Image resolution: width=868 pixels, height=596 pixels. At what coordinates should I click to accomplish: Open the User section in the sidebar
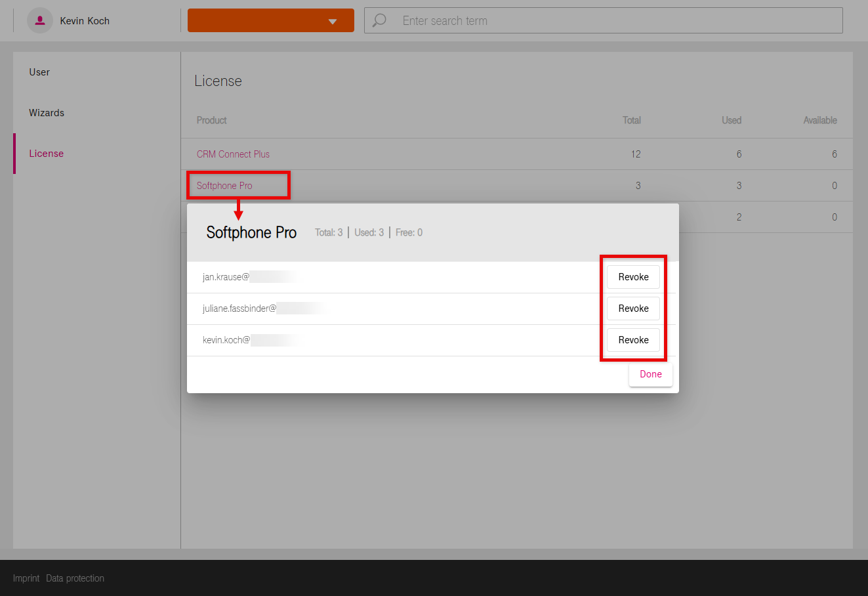(x=39, y=72)
